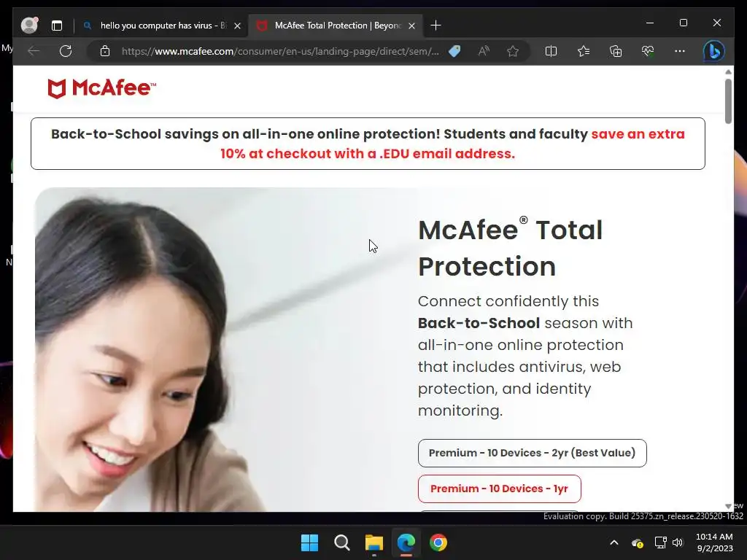Open File Explorer from the taskbar
The width and height of the screenshot is (747, 560).
[374, 542]
